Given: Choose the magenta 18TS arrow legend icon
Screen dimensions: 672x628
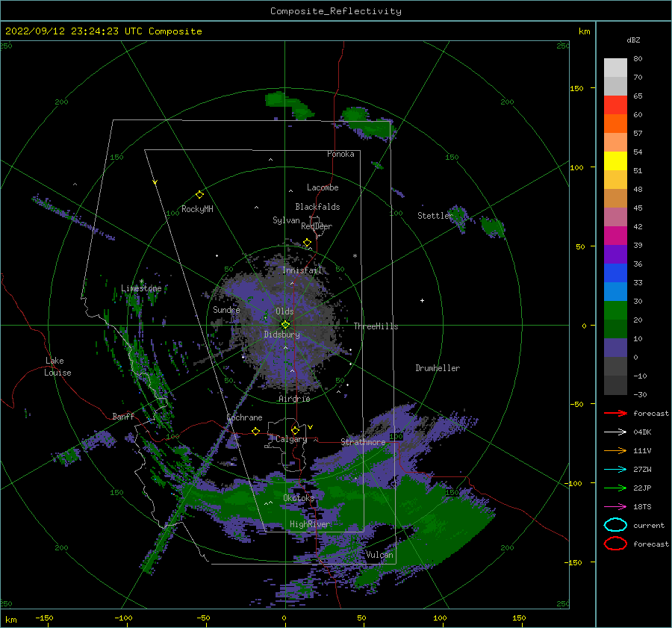Looking at the screenshot, I should pyautogui.click(x=615, y=507).
